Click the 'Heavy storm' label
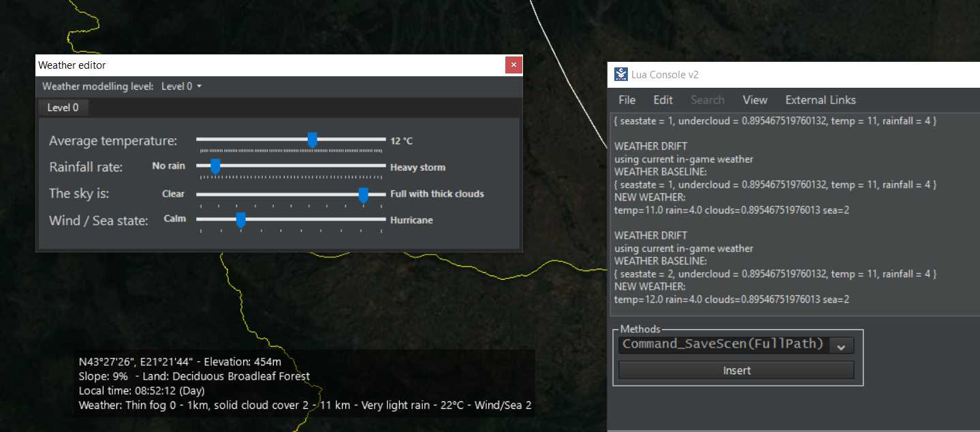This screenshot has height=432, width=980. tap(417, 167)
